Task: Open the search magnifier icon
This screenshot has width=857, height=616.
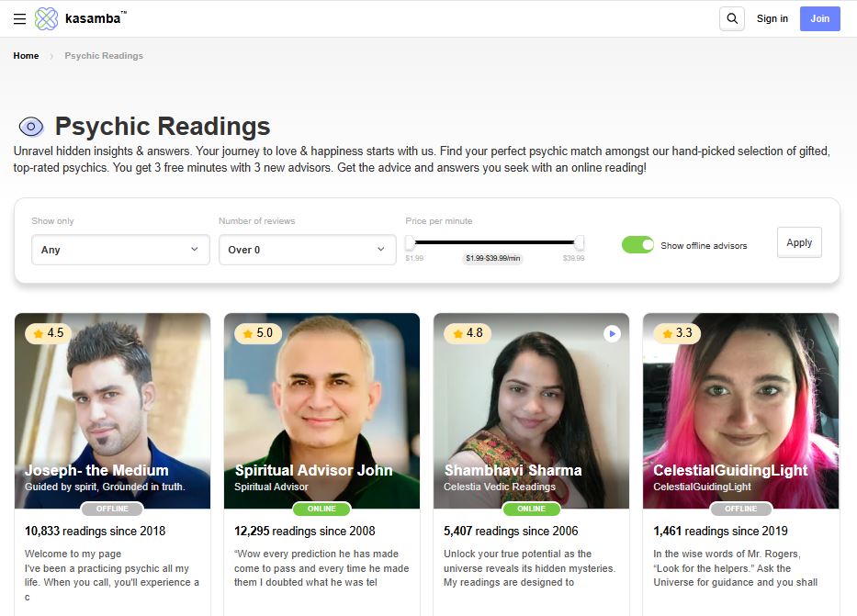Action: [732, 18]
